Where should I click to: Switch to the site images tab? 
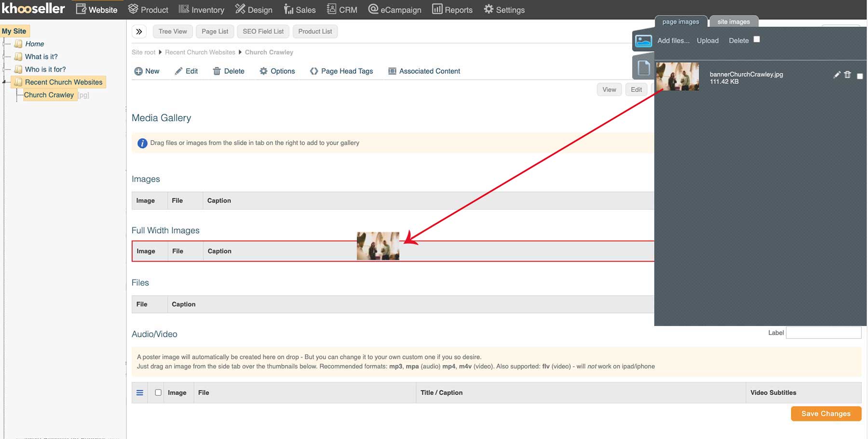point(733,22)
